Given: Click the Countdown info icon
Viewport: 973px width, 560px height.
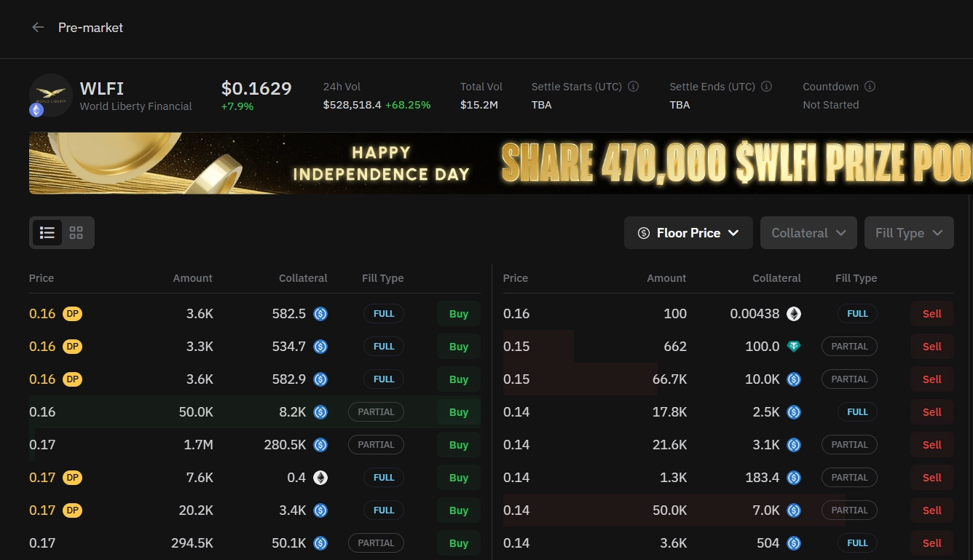Looking at the screenshot, I should (x=870, y=87).
